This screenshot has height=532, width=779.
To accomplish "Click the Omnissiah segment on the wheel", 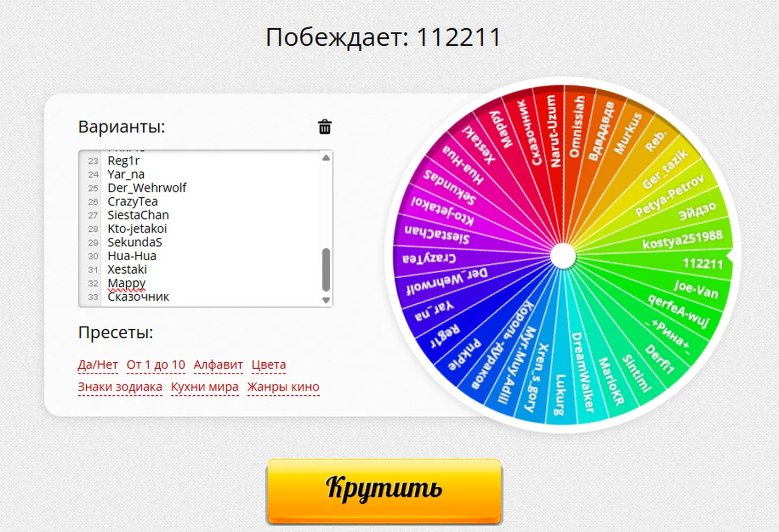I will tap(577, 127).
